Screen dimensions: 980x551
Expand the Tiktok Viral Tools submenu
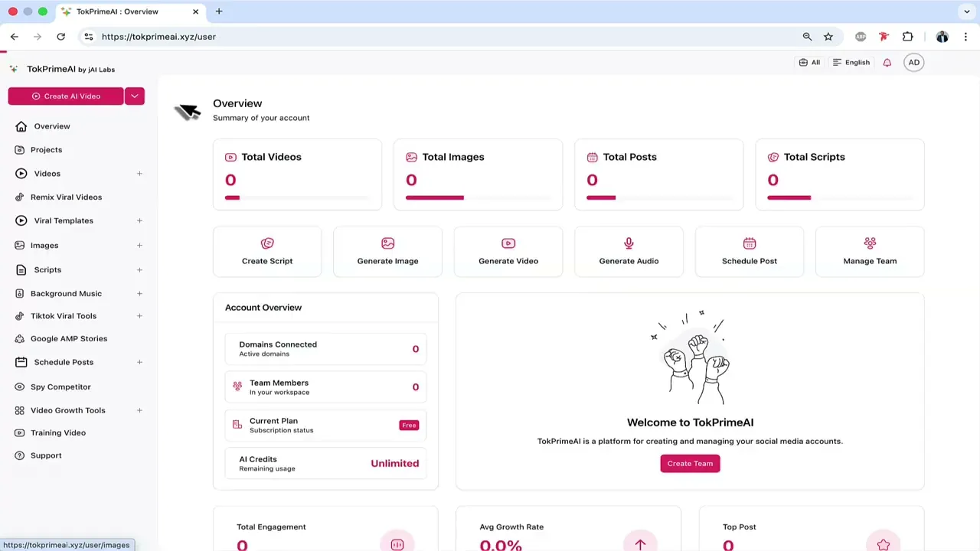tap(139, 316)
